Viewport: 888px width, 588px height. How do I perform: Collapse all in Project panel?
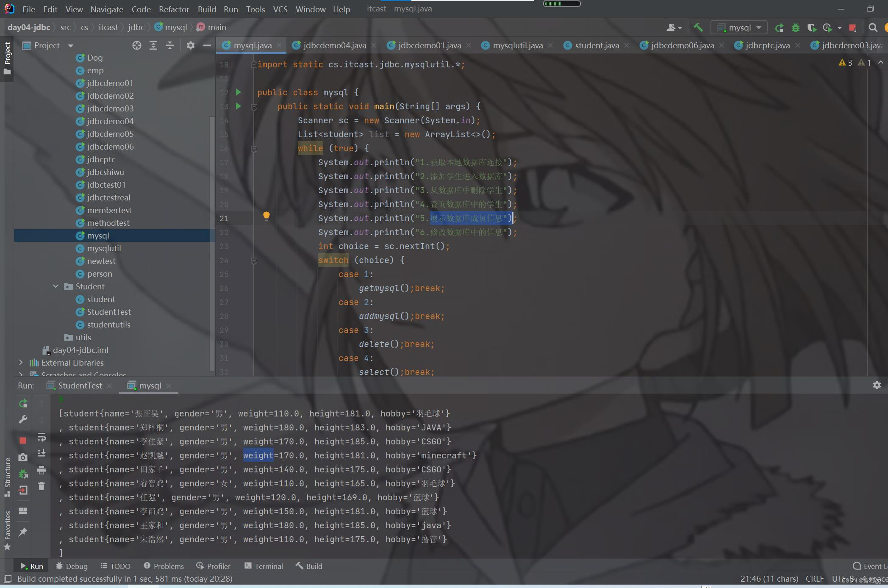coord(170,45)
